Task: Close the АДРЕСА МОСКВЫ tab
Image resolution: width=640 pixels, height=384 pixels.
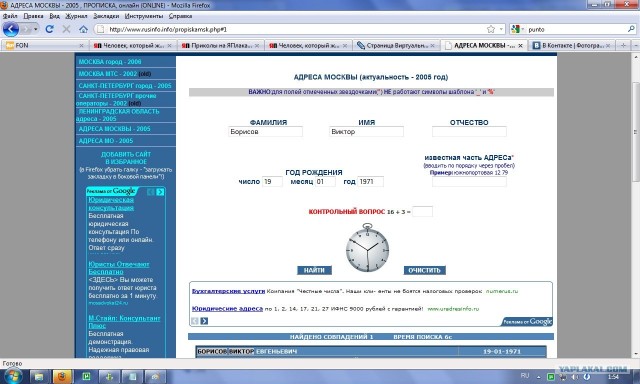Action: 520,45
